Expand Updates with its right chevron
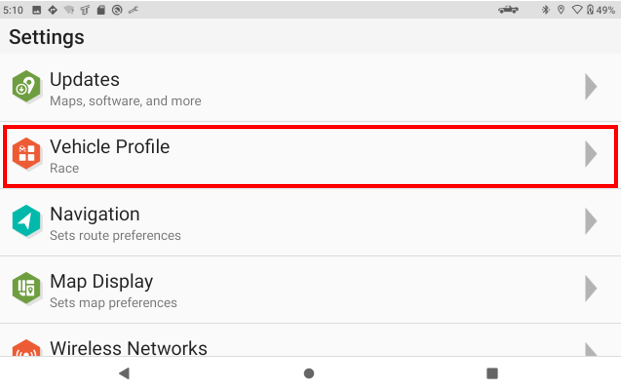Image resolution: width=625 pixels, height=389 pixels. 591,86
